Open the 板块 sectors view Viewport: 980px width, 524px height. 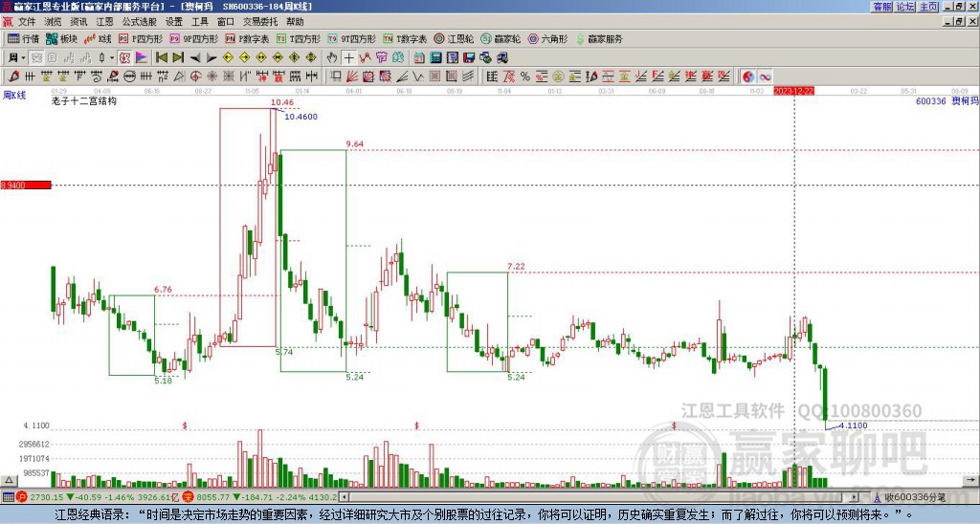point(62,38)
